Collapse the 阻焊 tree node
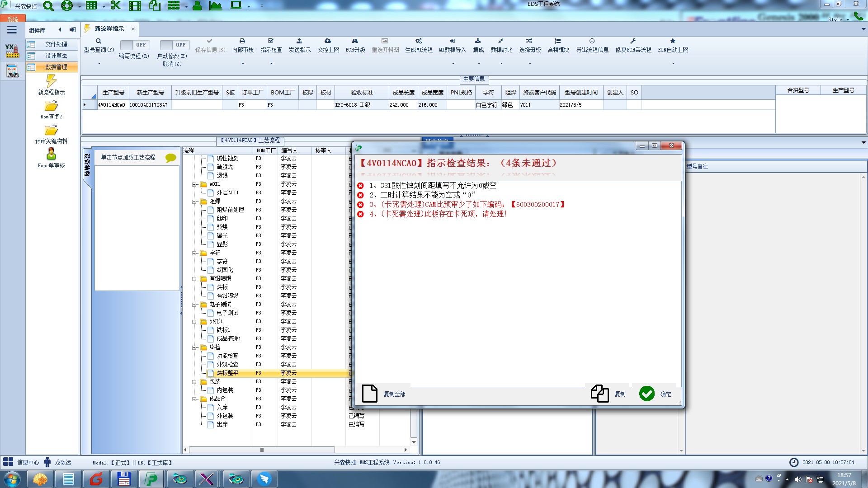Image resolution: width=868 pixels, height=488 pixels. click(194, 202)
